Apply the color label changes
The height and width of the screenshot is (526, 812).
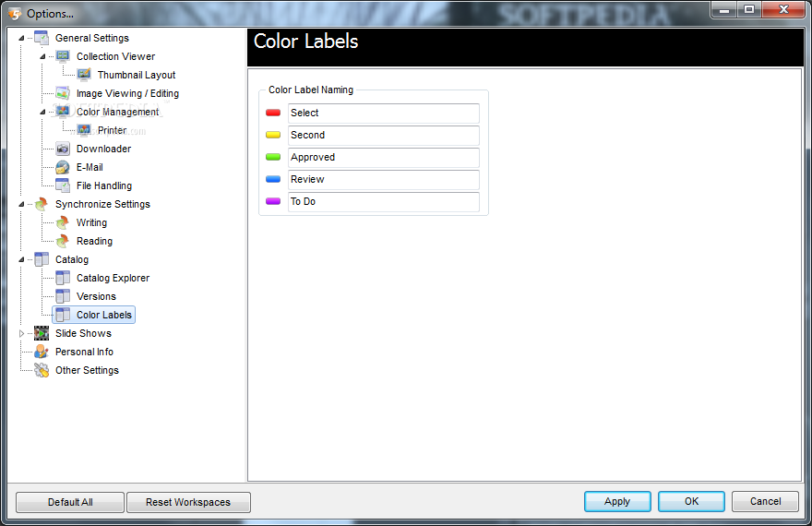point(617,501)
